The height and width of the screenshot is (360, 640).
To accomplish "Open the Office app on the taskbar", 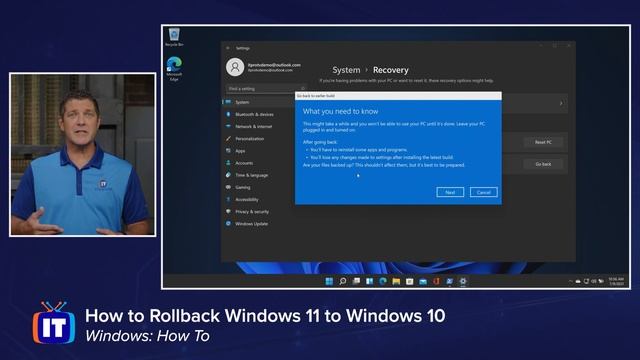I will click(x=436, y=281).
